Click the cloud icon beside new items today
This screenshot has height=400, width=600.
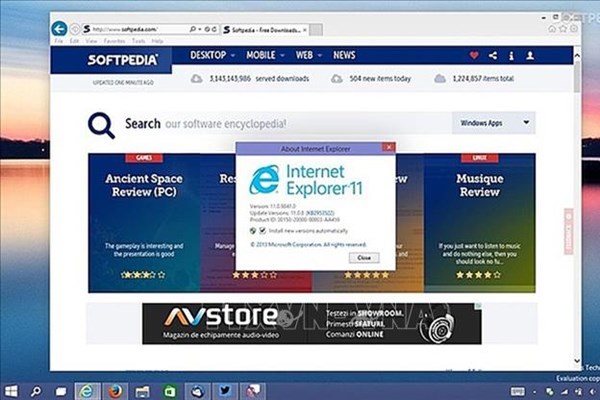(336, 79)
